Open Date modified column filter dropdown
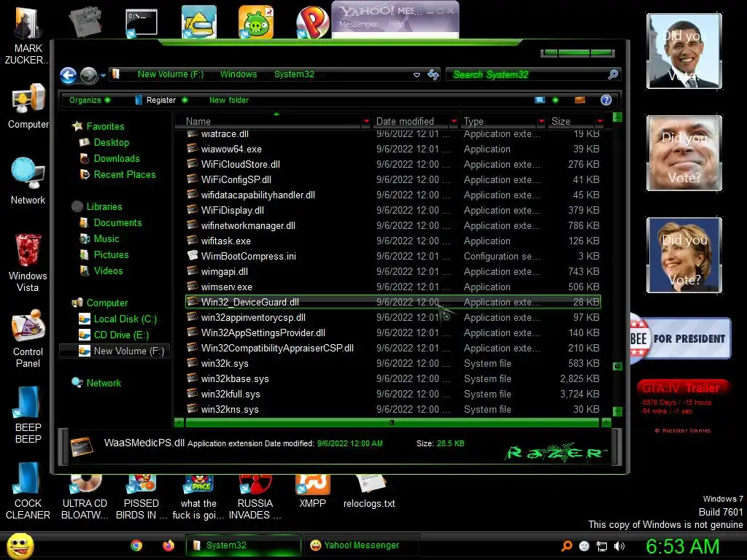The height and width of the screenshot is (560, 747). (454, 122)
